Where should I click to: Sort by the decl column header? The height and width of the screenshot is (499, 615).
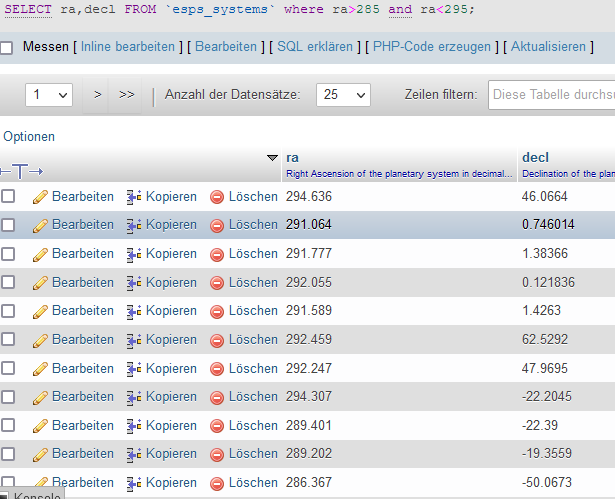535,158
